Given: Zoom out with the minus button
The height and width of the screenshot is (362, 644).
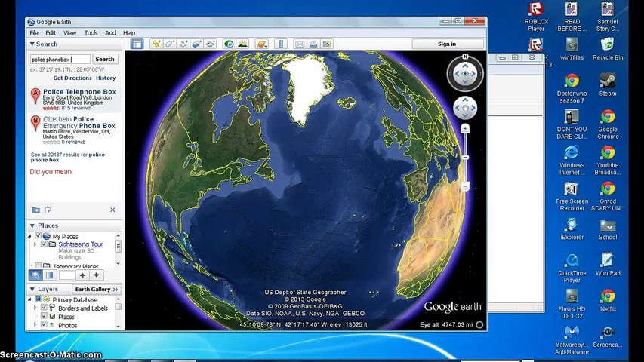Looking at the screenshot, I should [x=465, y=187].
